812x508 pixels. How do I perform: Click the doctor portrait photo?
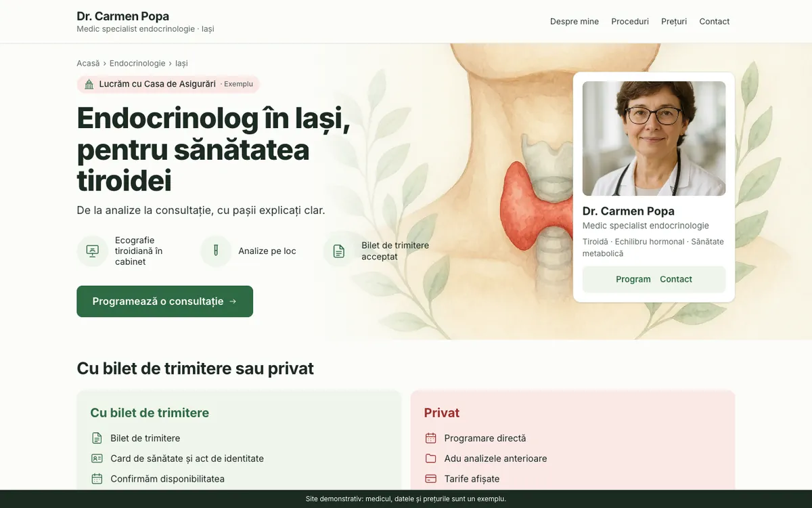point(654,139)
